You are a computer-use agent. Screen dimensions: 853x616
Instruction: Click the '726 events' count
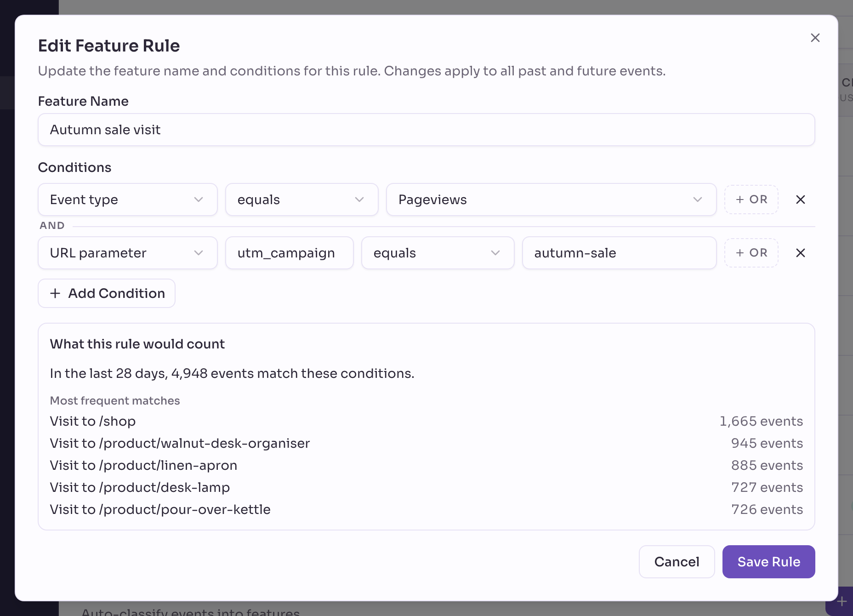767,509
